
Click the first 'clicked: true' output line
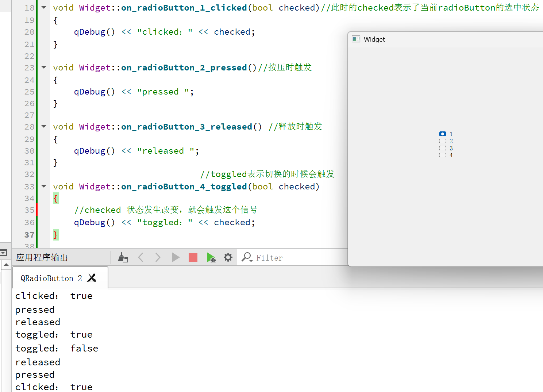click(54, 296)
